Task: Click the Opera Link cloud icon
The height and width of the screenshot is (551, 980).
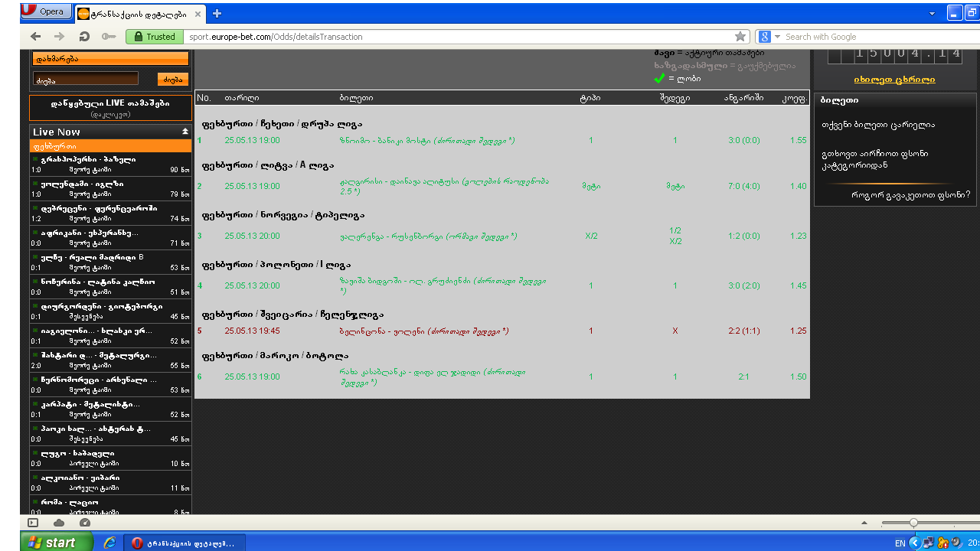Action: click(59, 523)
